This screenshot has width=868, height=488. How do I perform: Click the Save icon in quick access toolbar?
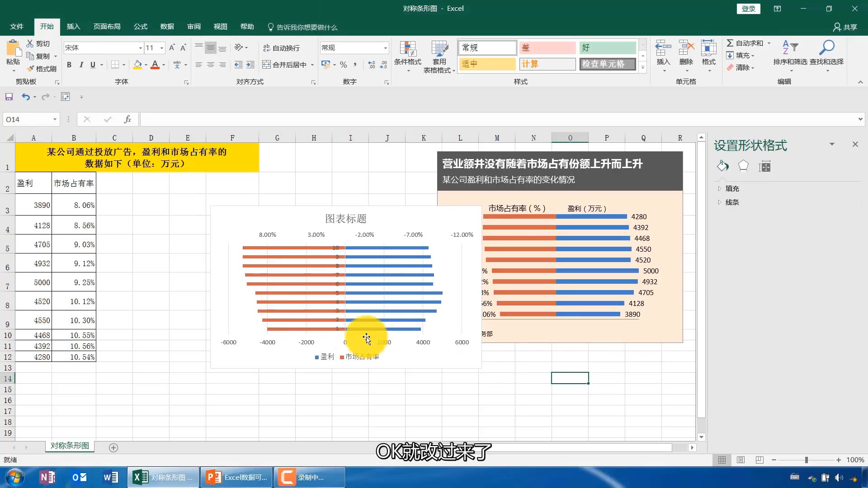9,97
